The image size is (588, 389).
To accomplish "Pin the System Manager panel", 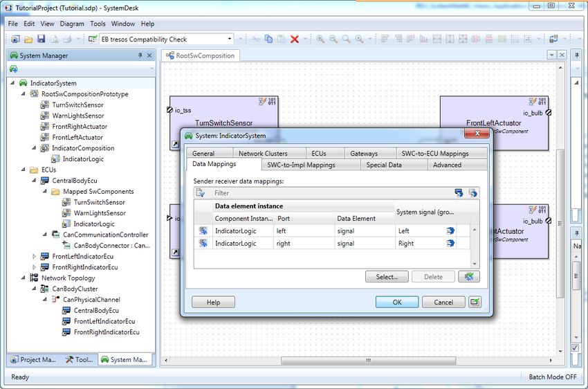I will pyautogui.click(x=140, y=55).
